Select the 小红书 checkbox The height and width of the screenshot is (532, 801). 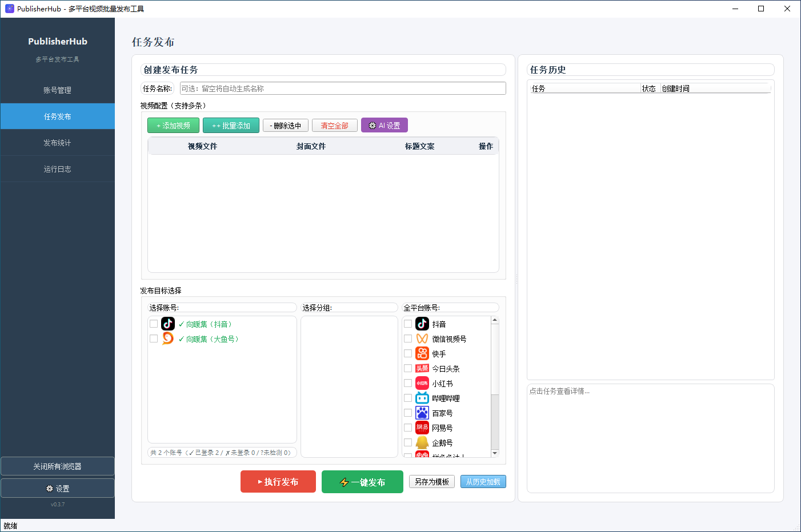click(408, 383)
